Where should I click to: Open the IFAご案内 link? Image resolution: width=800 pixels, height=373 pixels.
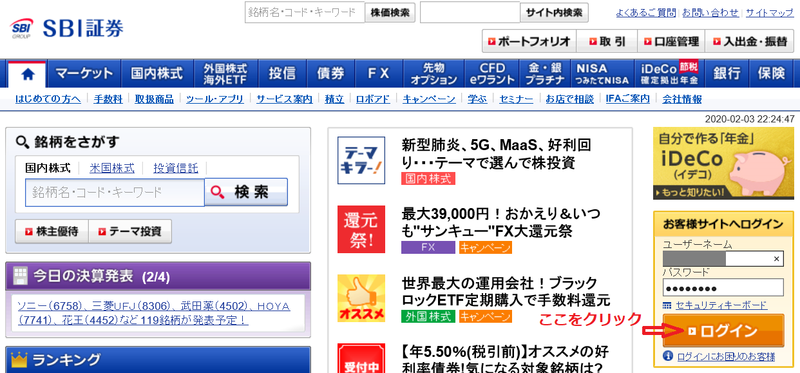point(628,99)
